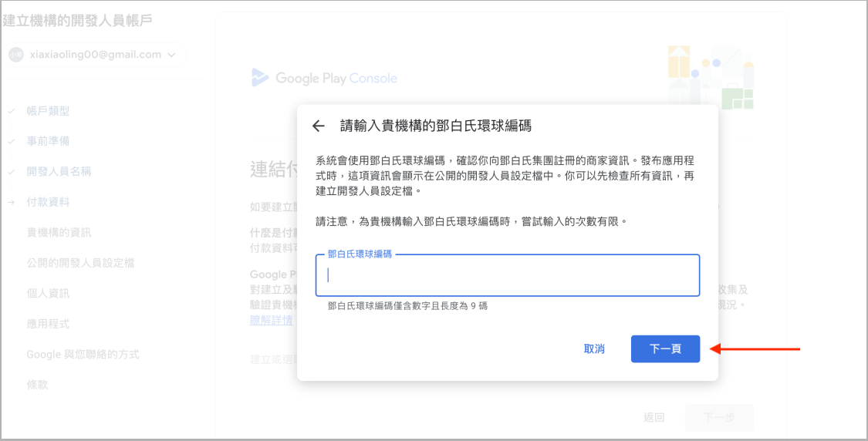Select Google 與您聯絡的方式 in the sidebar

(x=83, y=354)
